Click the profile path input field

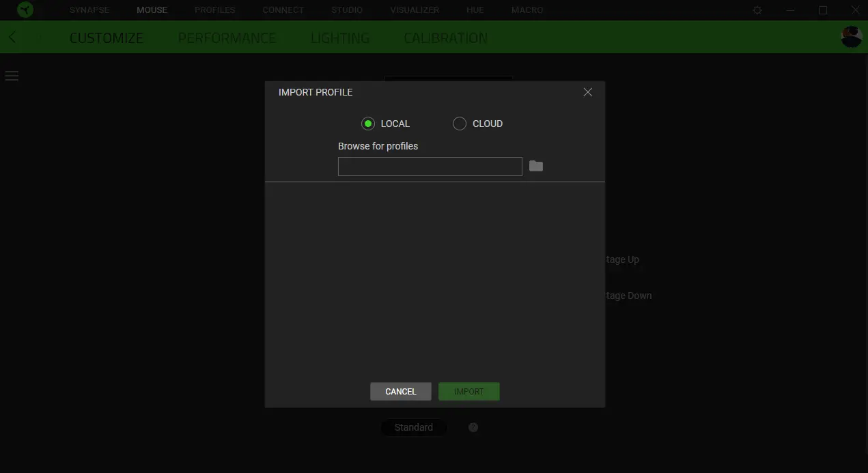tap(430, 166)
